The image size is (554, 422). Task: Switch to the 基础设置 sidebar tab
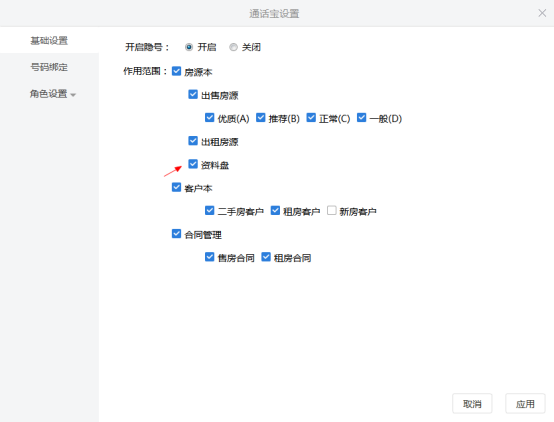point(49,40)
